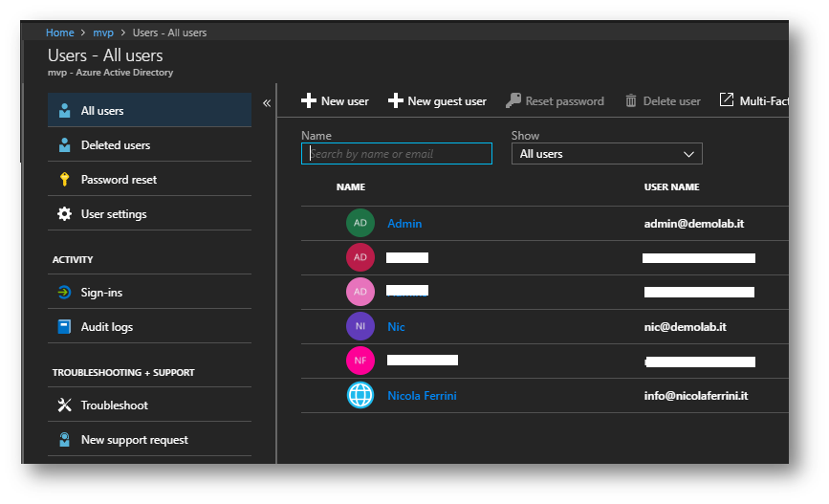Click the All users person icon in sidebar
The width and height of the screenshot is (829, 504).
64,111
